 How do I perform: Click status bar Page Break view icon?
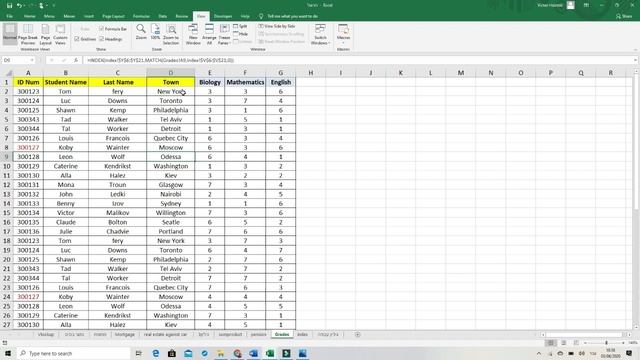[x=576, y=343]
